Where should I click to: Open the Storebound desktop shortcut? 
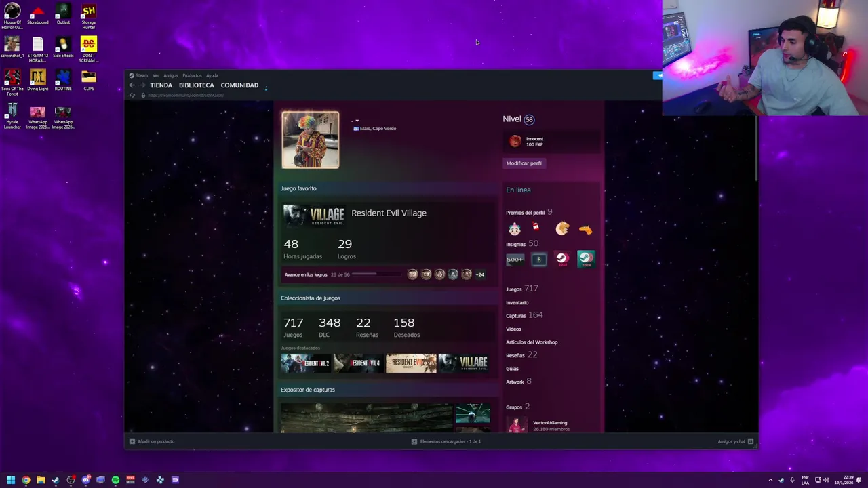point(37,14)
